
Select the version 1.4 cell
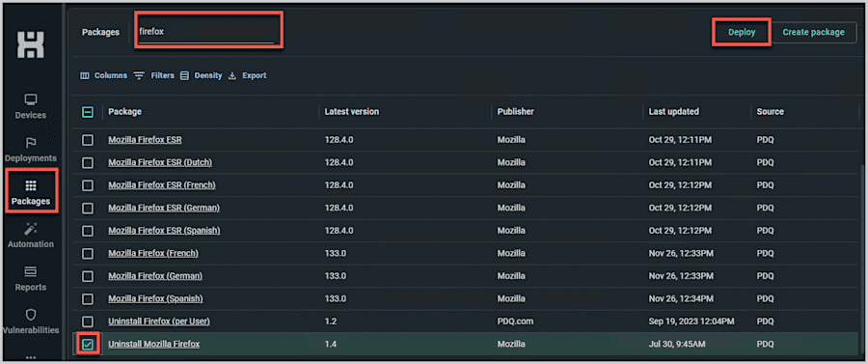click(331, 344)
